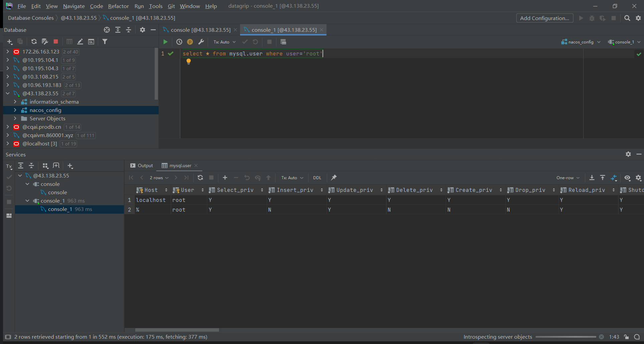Expand the information_schema node
Screen dimensions: 644x344
coord(15,102)
